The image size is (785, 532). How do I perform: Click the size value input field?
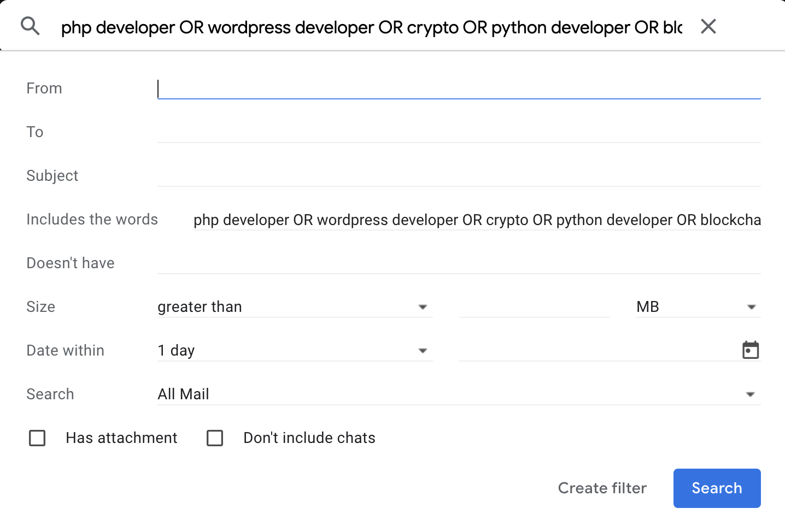tap(535, 306)
